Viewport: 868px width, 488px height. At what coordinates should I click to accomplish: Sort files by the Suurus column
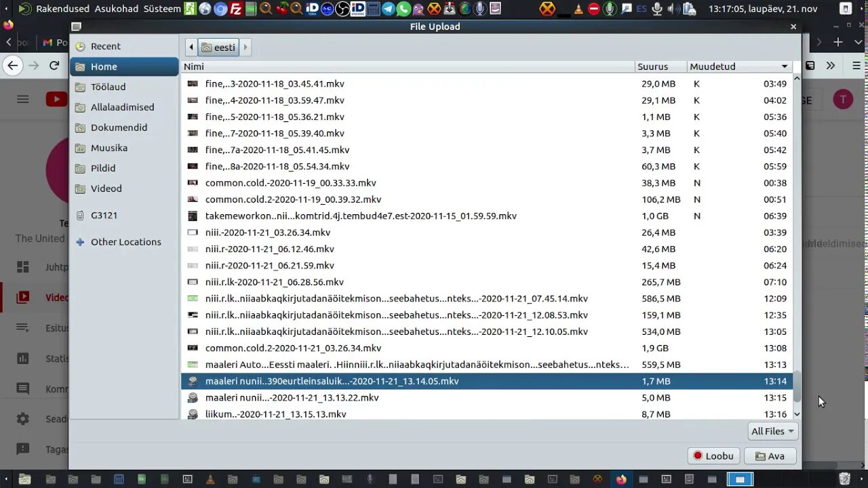660,66
